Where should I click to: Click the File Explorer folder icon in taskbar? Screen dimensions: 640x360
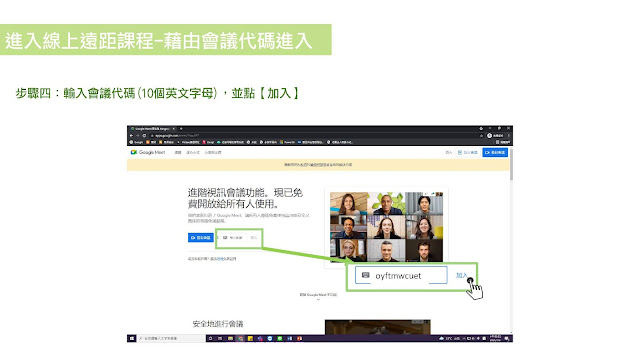coord(230,338)
